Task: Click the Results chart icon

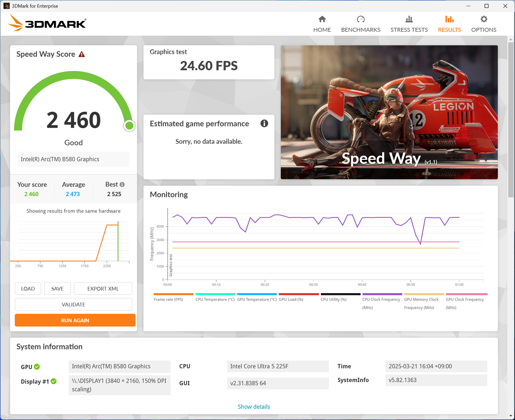Action: [x=449, y=19]
